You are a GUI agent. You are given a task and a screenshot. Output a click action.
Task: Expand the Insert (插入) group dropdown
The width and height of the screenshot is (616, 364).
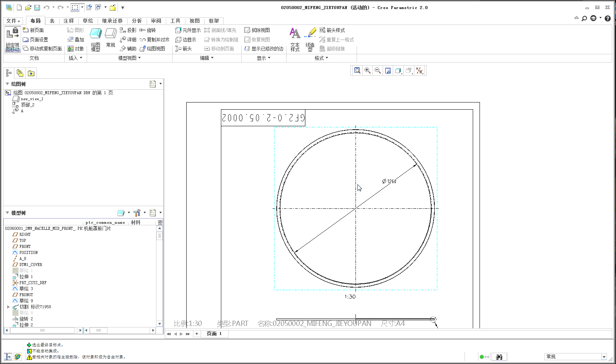click(75, 58)
